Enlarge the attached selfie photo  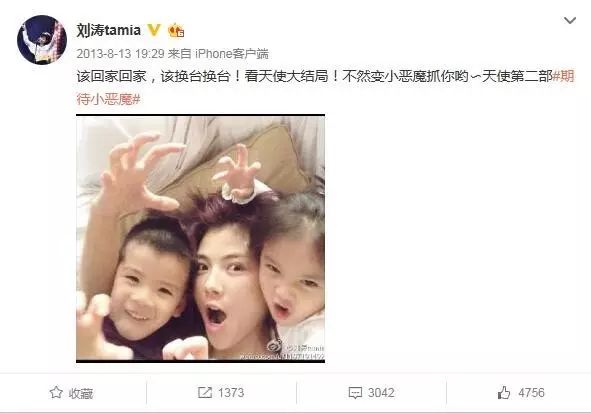201,238
